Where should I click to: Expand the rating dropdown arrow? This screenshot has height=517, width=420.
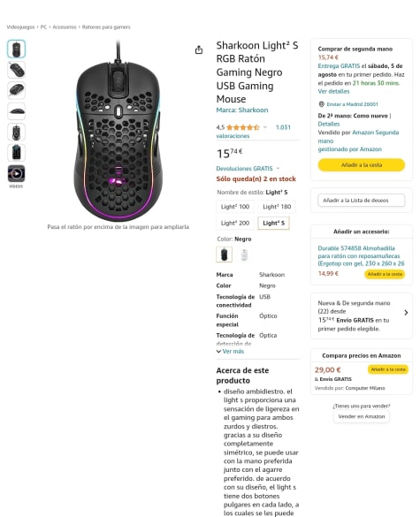coord(265,127)
